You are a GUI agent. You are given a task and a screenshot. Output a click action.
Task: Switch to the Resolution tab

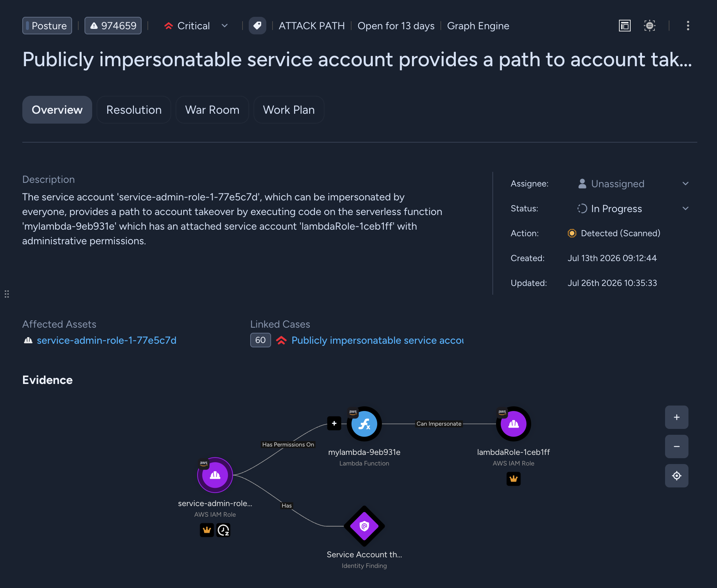click(x=134, y=110)
